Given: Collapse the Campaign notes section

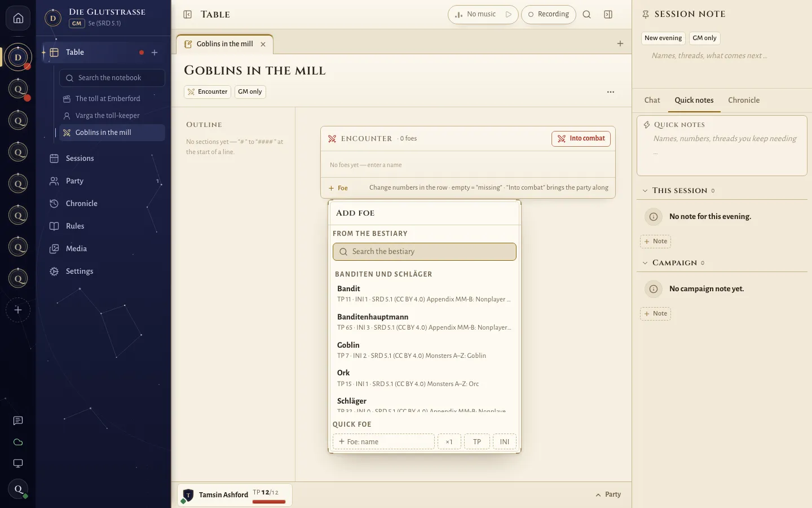Looking at the screenshot, I should pyautogui.click(x=645, y=263).
